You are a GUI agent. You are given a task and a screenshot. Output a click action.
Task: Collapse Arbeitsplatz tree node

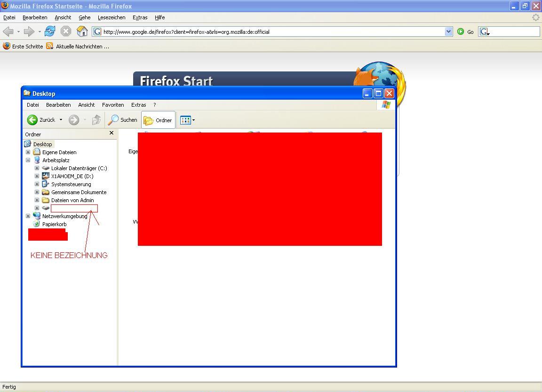tap(28, 160)
